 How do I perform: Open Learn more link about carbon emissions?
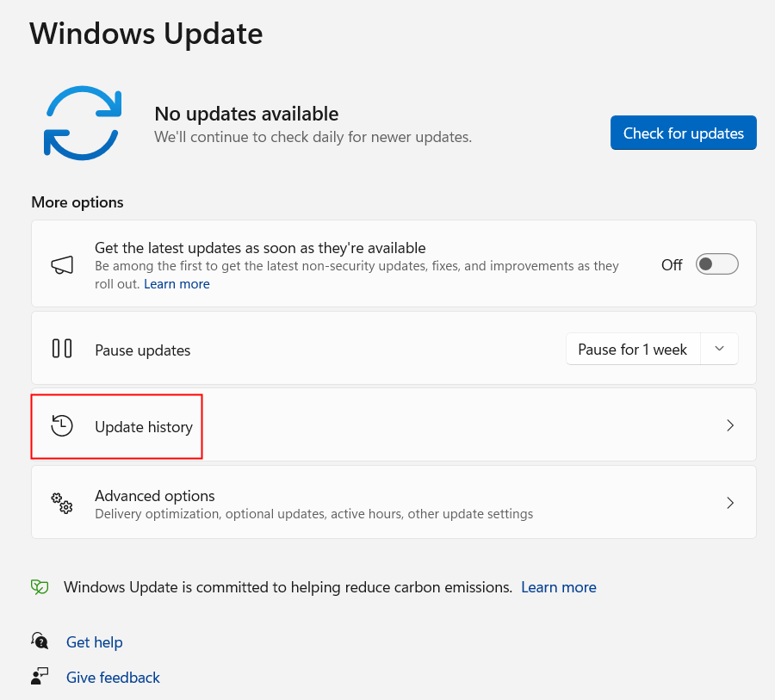click(559, 587)
